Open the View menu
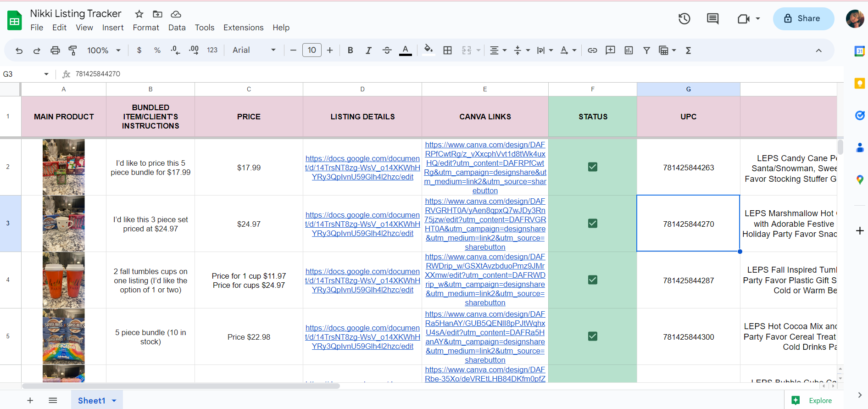 [84, 28]
